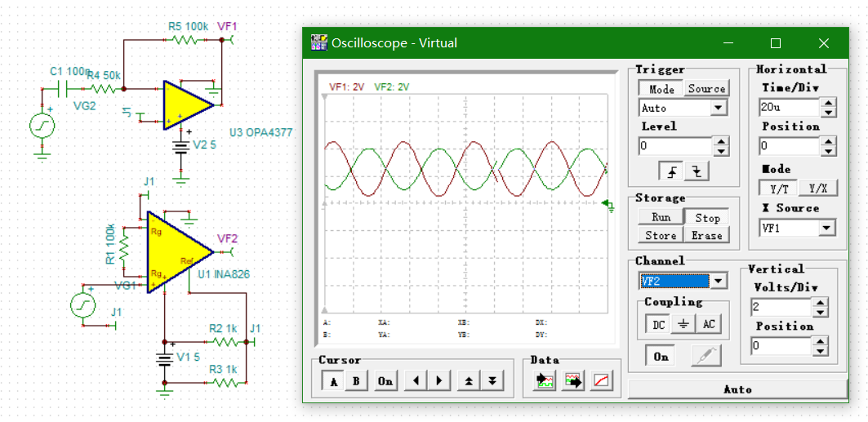Click the vertical Position value field
This screenshot has width=868, height=422.
pos(781,346)
